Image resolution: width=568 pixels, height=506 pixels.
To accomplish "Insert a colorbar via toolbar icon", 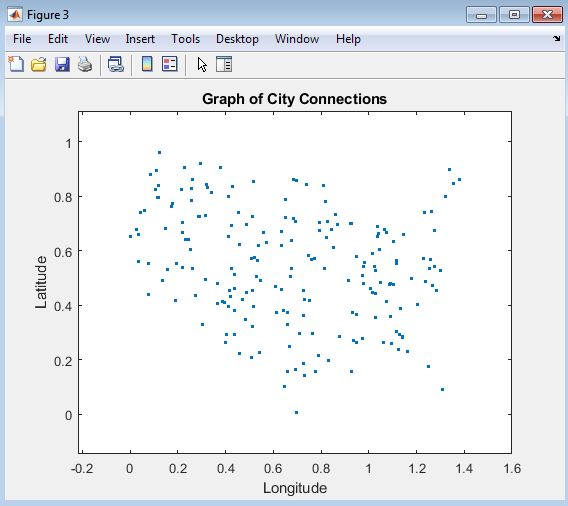I will pyautogui.click(x=147, y=64).
